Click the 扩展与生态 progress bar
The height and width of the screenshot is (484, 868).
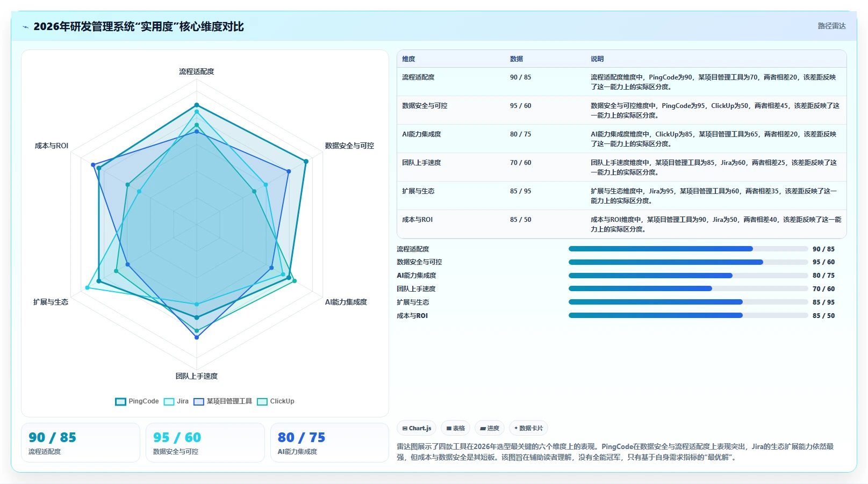click(x=688, y=302)
